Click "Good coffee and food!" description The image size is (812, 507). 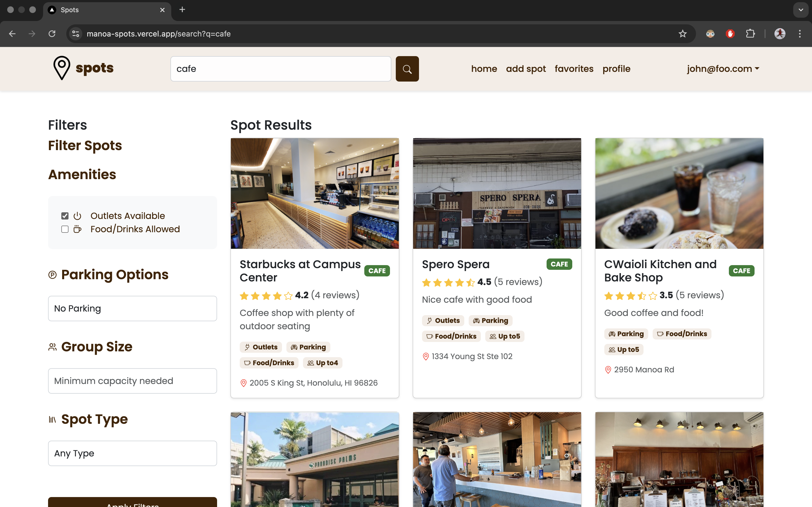pyautogui.click(x=654, y=313)
